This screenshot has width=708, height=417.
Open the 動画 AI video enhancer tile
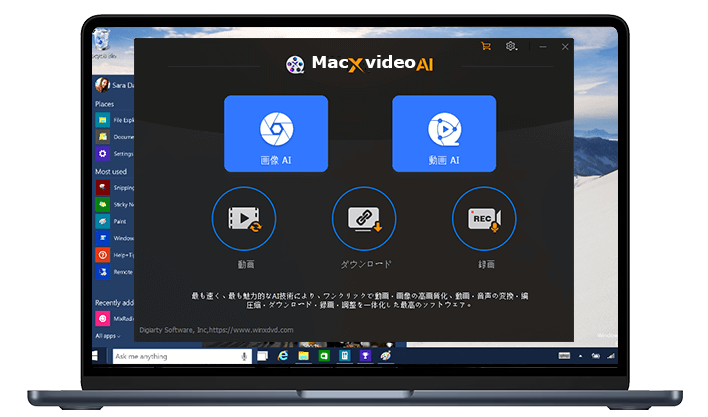click(444, 134)
